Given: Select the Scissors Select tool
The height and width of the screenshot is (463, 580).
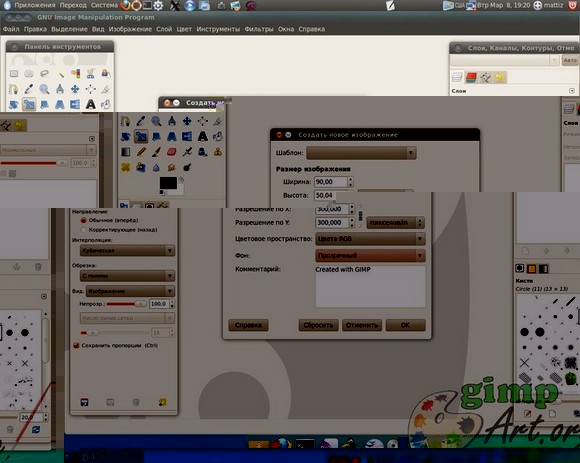Looking at the screenshot, I should point(91,74).
